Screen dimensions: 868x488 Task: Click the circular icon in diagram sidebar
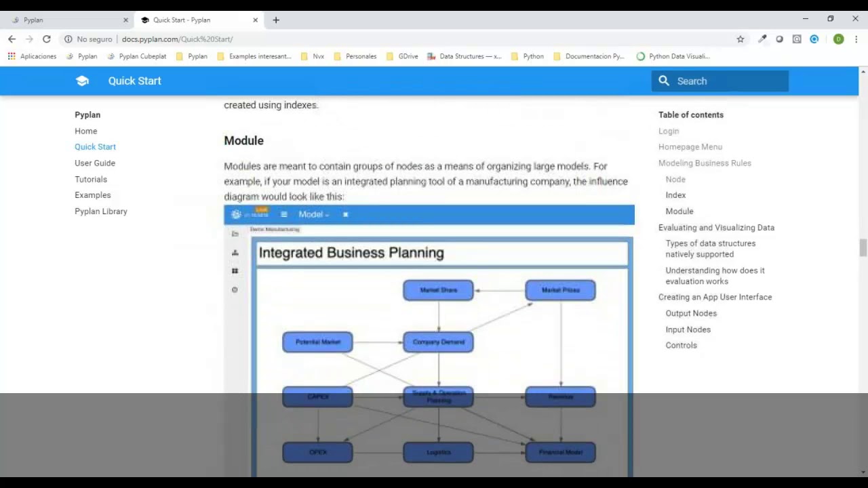pyautogui.click(x=235, y=290)
